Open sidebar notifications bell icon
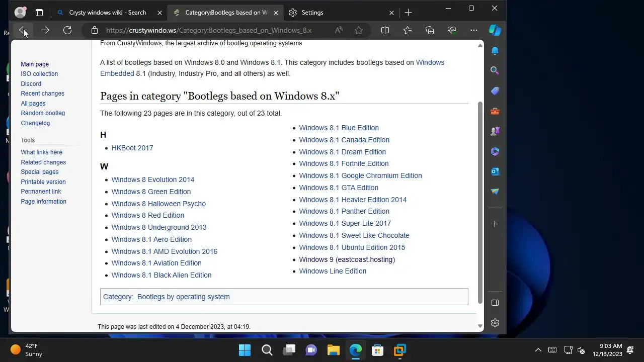This screenshot has height=362, width=644. pos(495,51)
